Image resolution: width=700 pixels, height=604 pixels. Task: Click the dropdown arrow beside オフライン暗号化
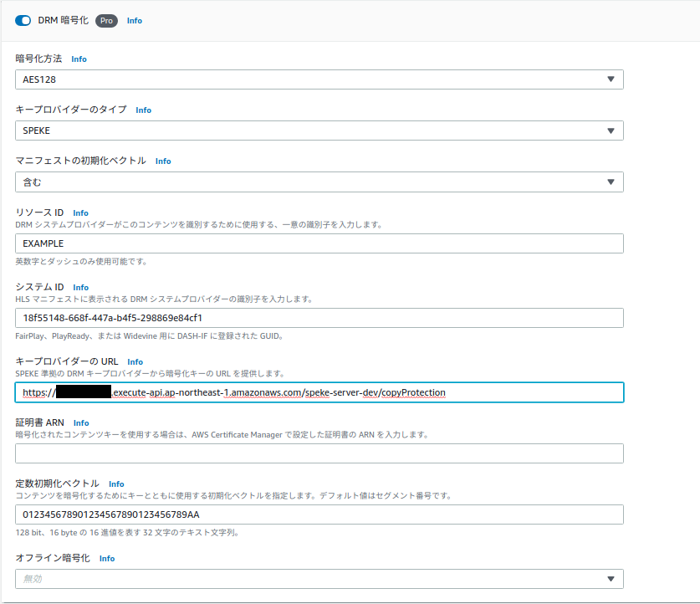pos(612,578)
